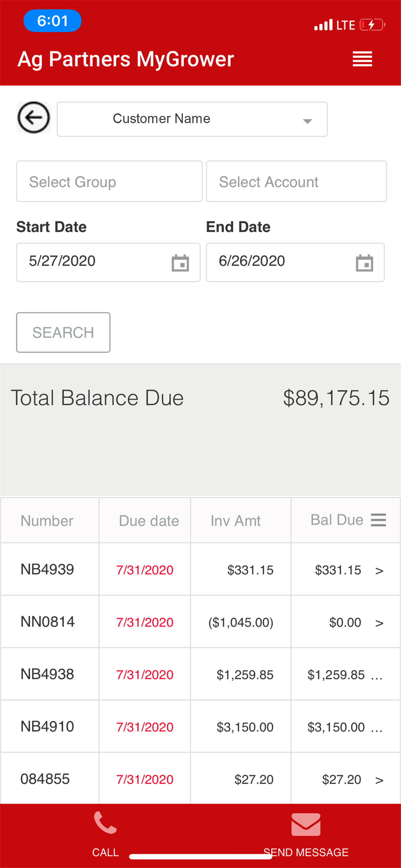Open the Select Group dropdown

click(109, 181)
